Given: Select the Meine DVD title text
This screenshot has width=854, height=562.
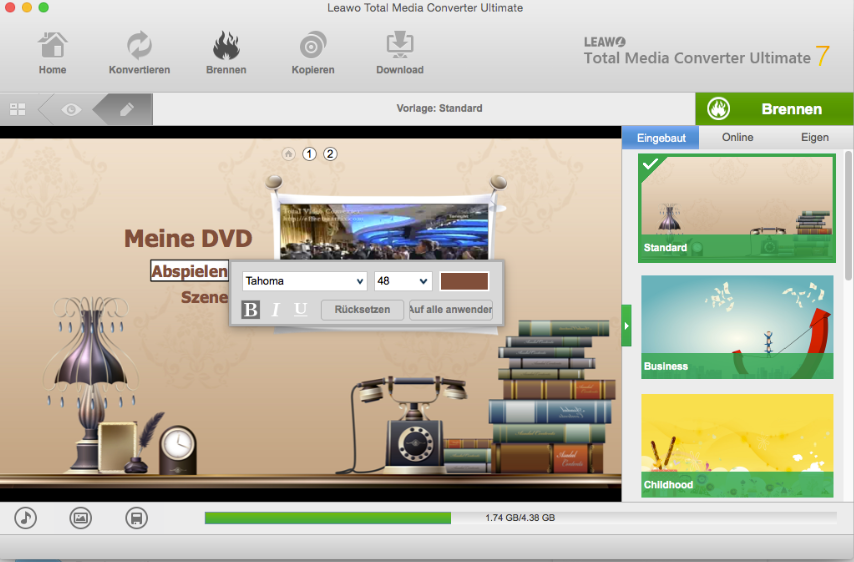Looking at the screenshot, I should [188, 239].
